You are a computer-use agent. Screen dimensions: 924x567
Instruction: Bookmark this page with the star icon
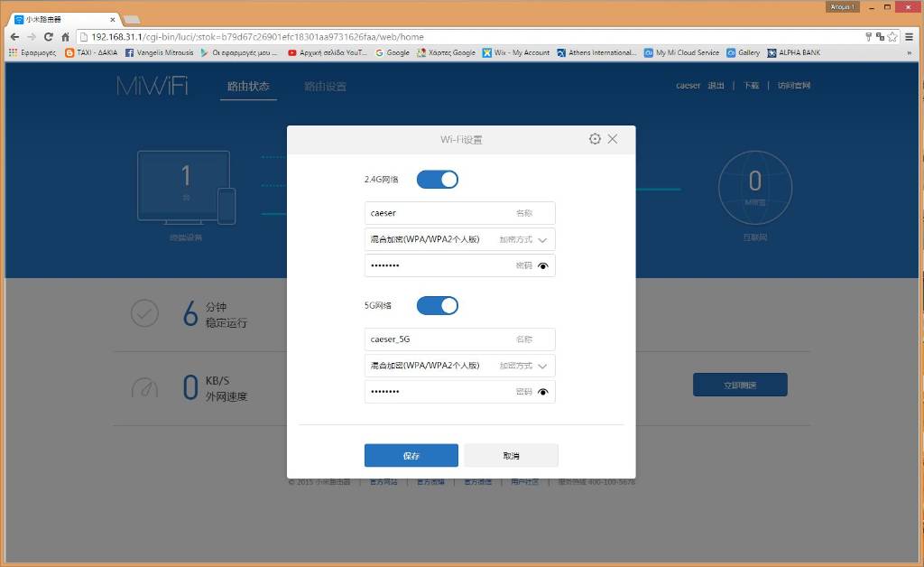pyautogui.click(x=892, y=37)
